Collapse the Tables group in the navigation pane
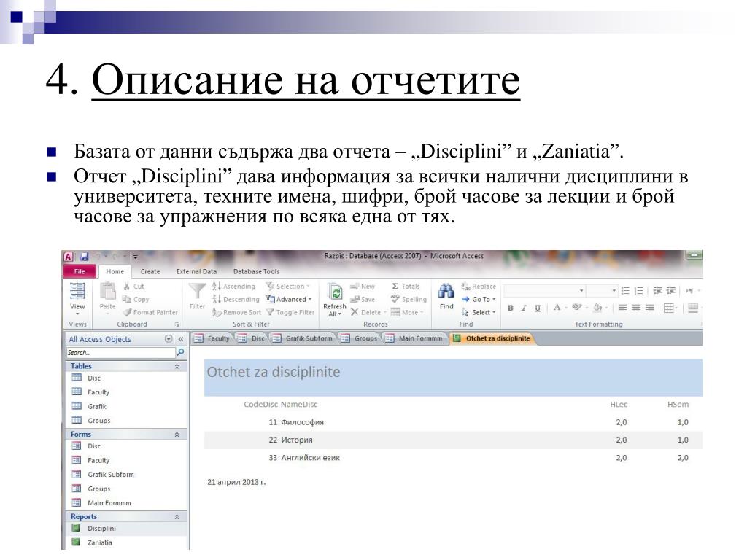This screenshot has width=747, height=560. tap(176, 366)
